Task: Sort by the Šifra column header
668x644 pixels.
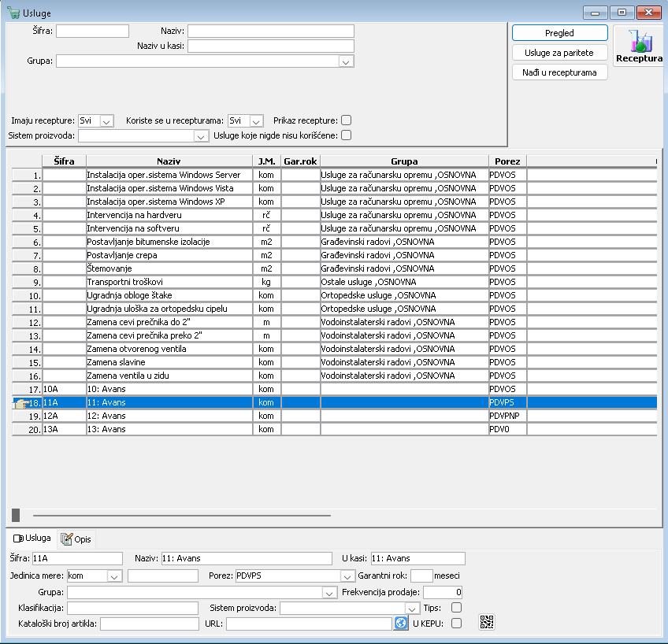Action: click(x=64, y=161)
